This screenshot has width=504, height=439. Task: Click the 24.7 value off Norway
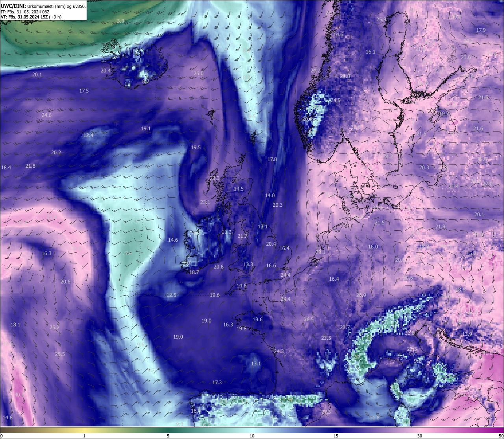315,70
